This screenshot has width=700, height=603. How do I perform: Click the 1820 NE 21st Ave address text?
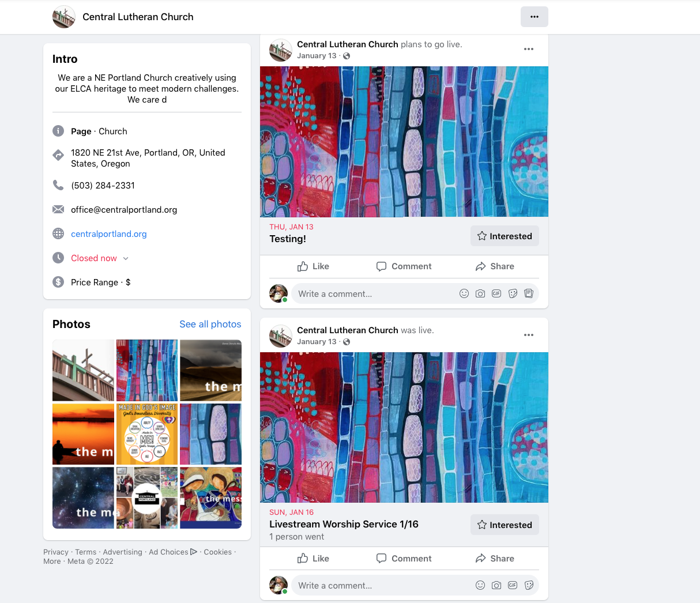148,158
